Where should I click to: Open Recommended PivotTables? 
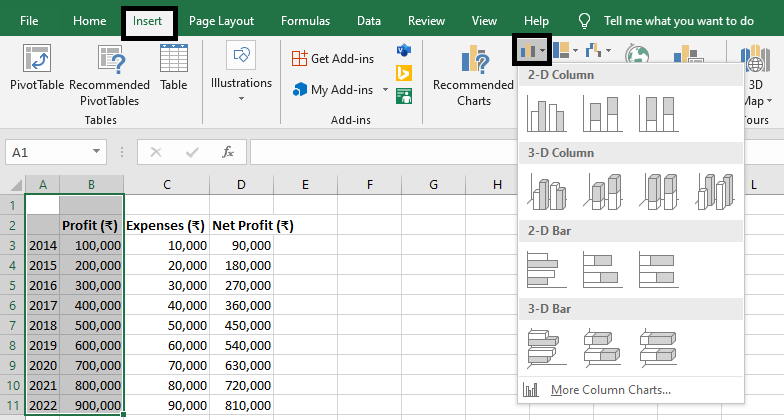pos(110,75)
